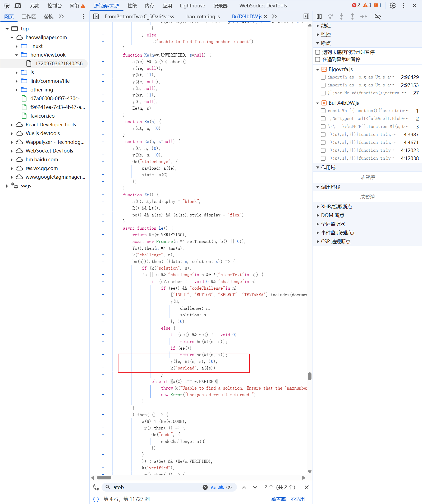Viewport: 422px width, 504px height.
Task: Click the inspect element picker icon
Action: tap(7, 6)
